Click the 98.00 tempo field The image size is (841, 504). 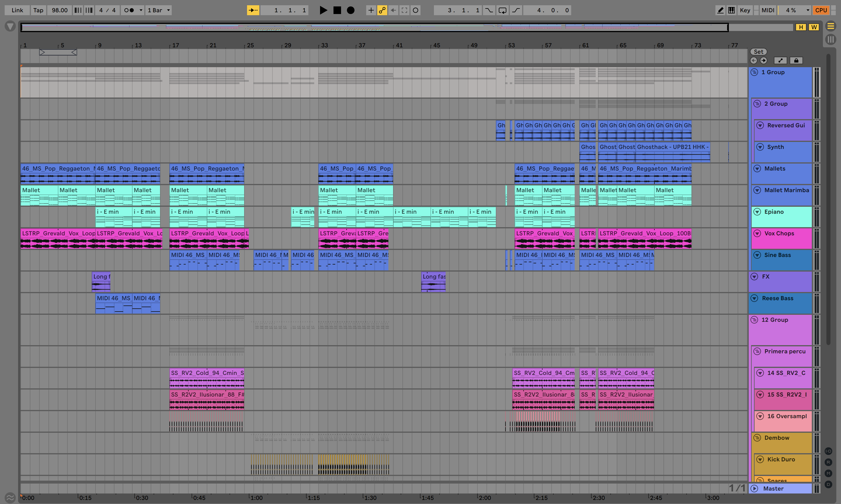click(x=59, y=10)
